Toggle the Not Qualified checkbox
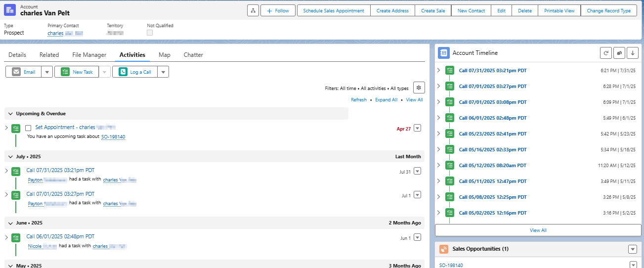644x268 pixels. click(x=150, y=33)
